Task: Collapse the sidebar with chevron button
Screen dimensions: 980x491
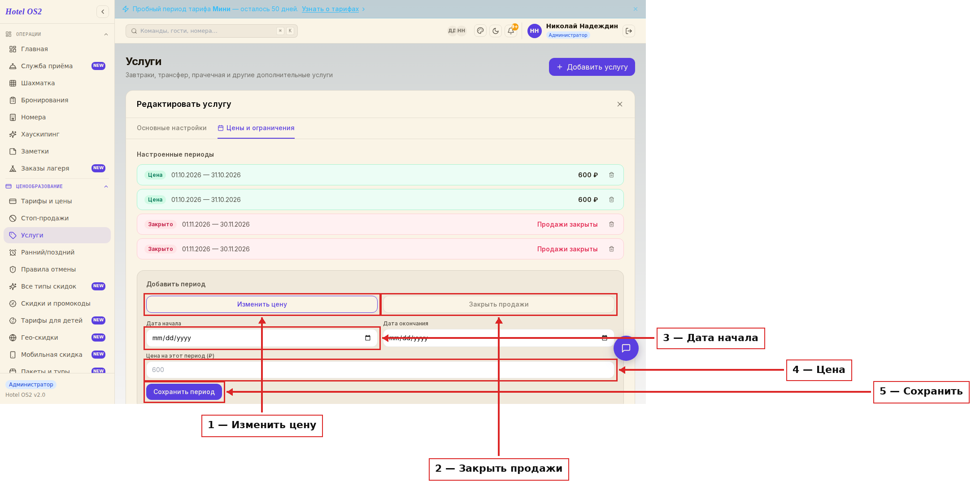Action: point(103,12)
